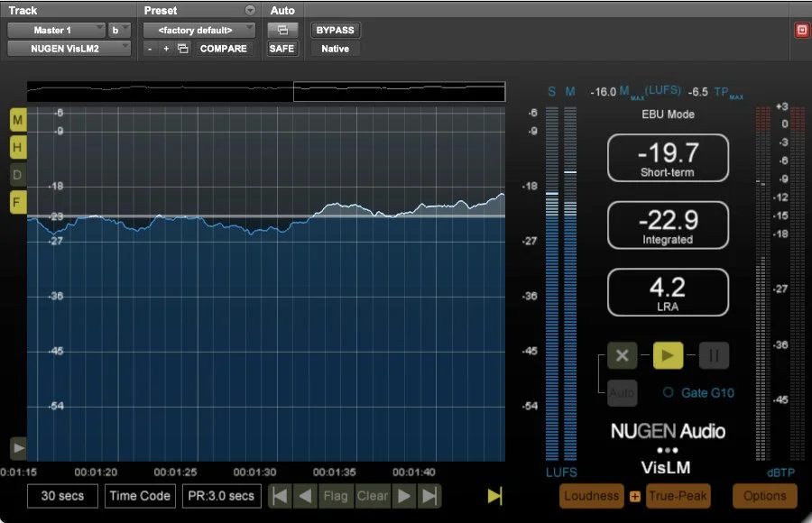Image resolution: width=812 pixels, height=523 pixels.
Task: Select the next preset with plus button
Action: tap(166, 49)
